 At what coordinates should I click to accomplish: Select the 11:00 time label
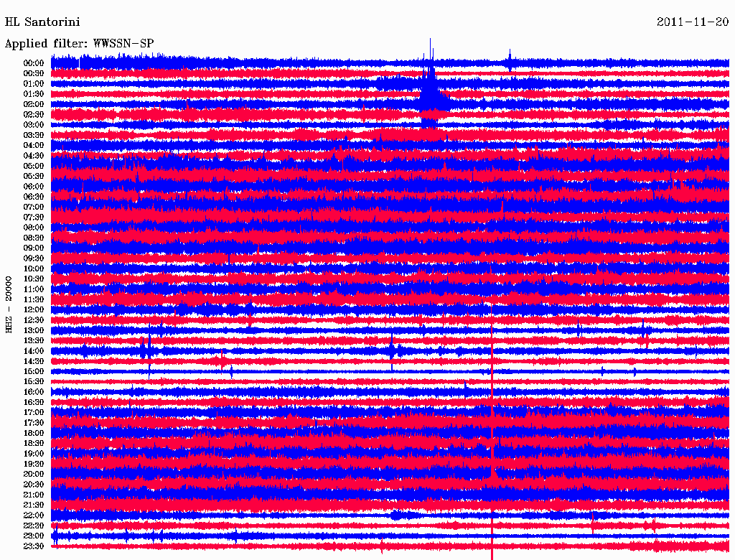(x=34, y=289)
